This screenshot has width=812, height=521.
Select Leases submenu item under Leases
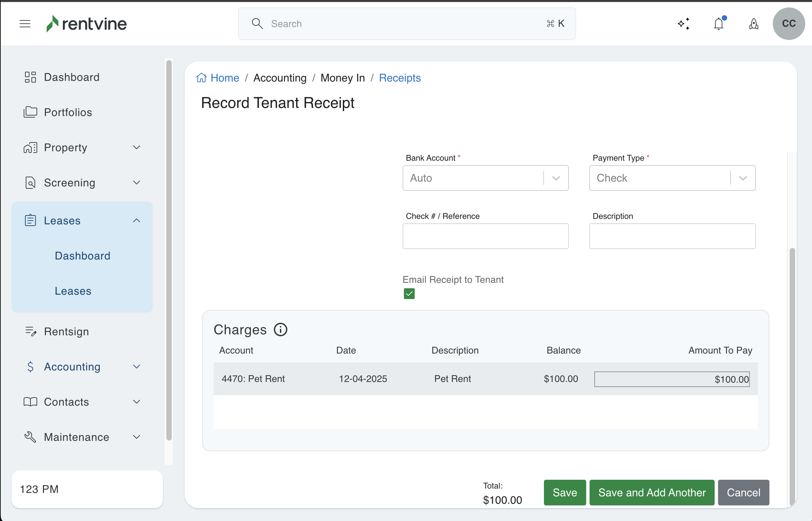(x=73, y=291)
